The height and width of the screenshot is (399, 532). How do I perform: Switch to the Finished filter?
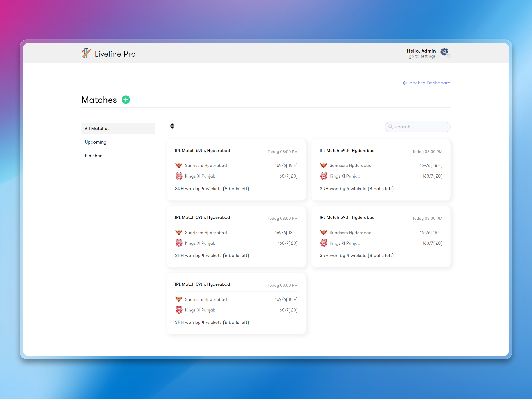94,155
